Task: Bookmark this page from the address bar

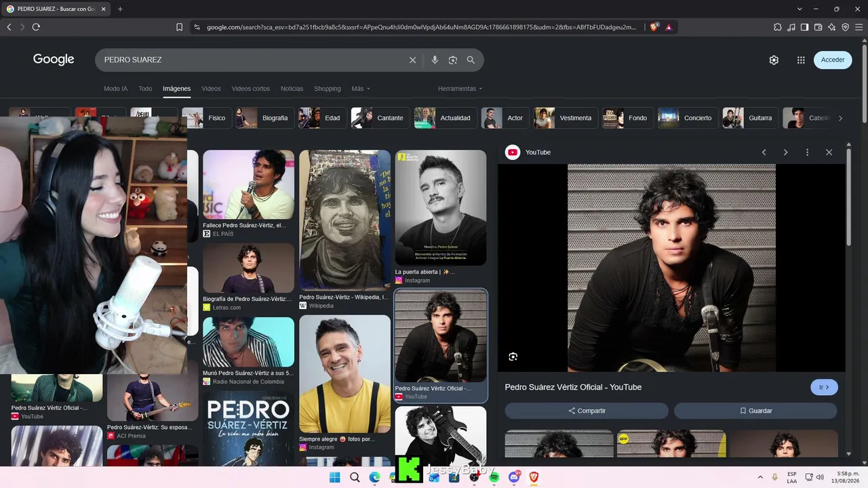Action: [x=180, y=27]
